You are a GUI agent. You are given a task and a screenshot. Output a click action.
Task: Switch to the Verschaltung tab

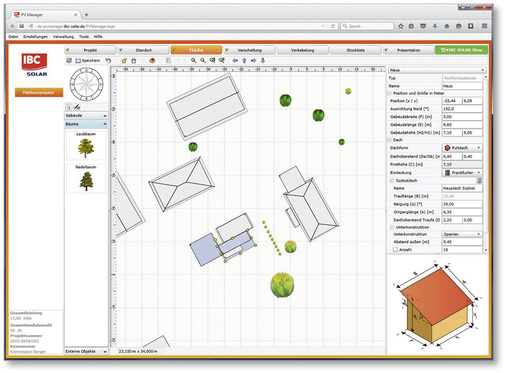click(x=249, y=50)
